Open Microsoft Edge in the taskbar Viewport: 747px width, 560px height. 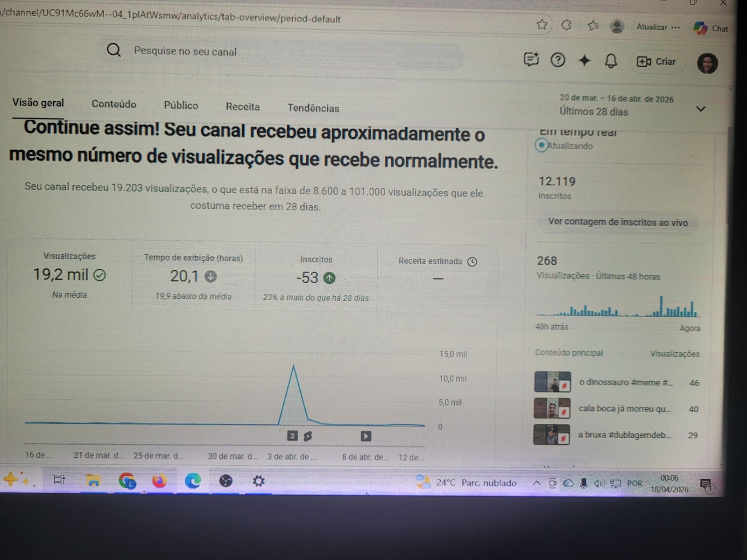click(x=193, y=481)
